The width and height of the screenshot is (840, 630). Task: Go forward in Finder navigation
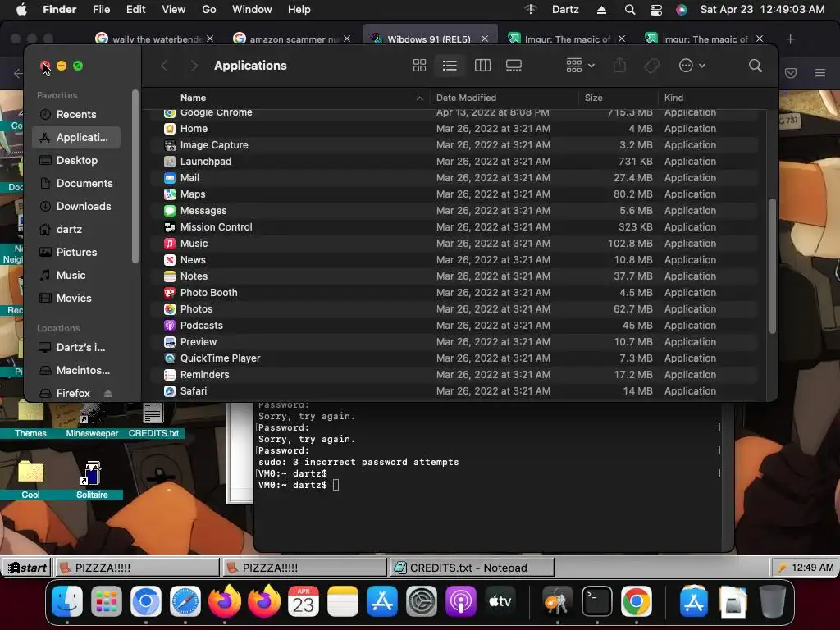pyautogui.click(x=194, y=66)
